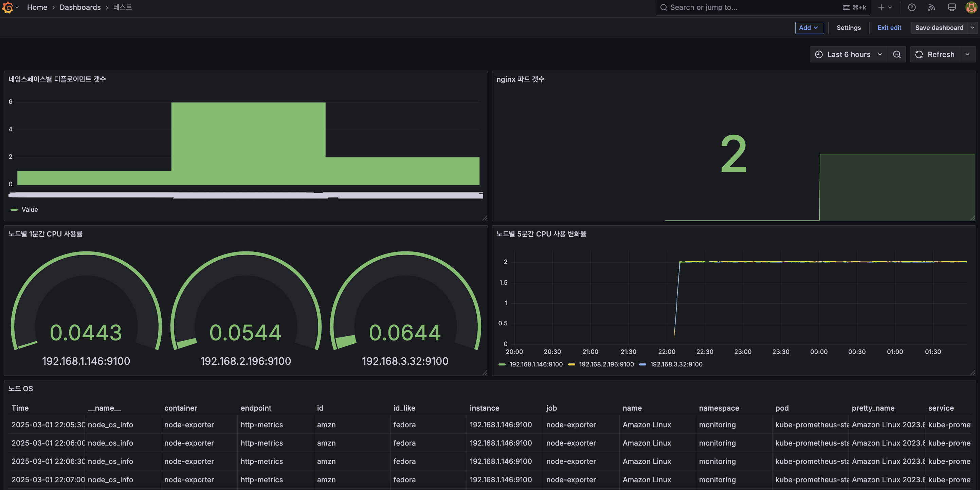Toggle the Value series in legend
This screenshot has width=980, height=490.
point(29,209)
